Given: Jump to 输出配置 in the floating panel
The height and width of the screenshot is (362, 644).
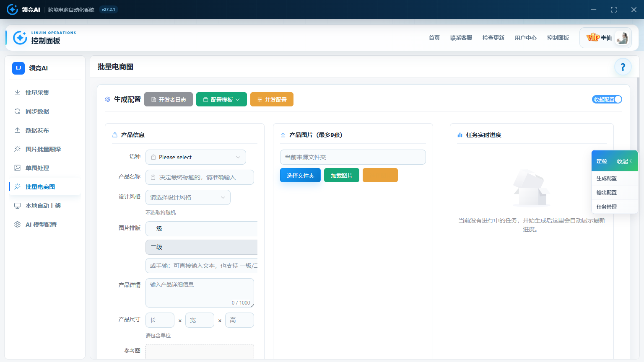Looking at the screenshot, I should (615, 192).
